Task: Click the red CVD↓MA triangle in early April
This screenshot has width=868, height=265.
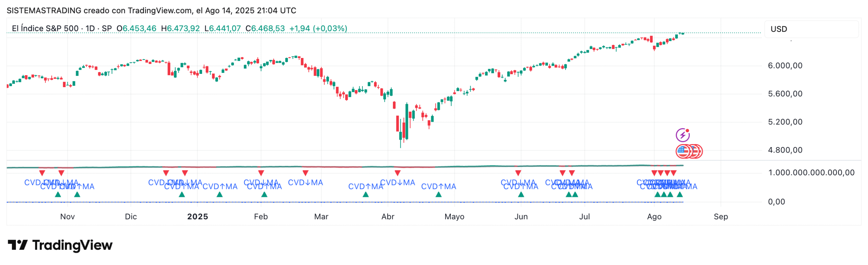Action: pos(397,173)
